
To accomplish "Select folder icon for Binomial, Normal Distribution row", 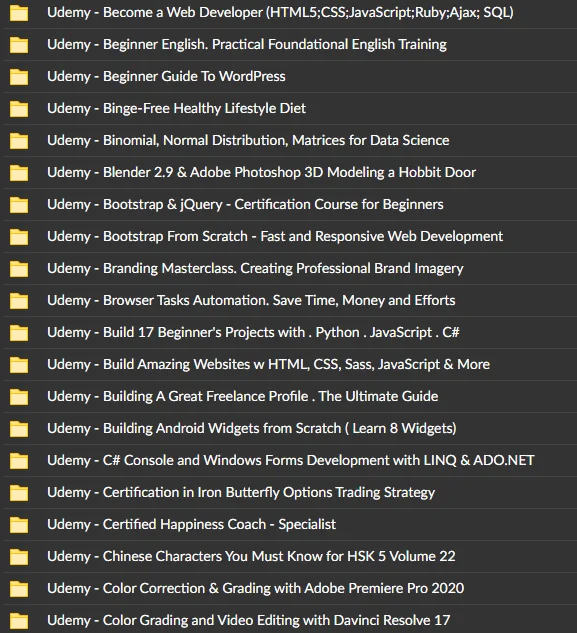I will tap(19, 141).
